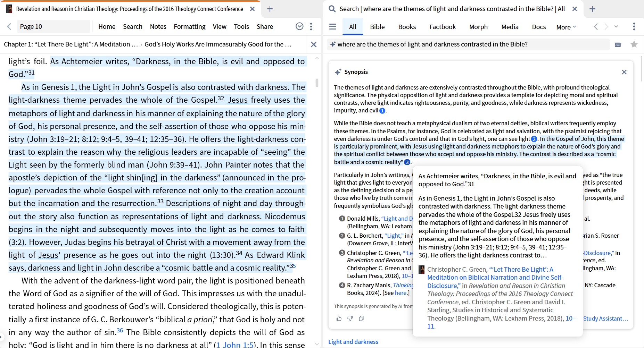The width and height of the screenshot is (644, 348).
Task: Open the search panel hamburger menu
Action: click(332, 27)
